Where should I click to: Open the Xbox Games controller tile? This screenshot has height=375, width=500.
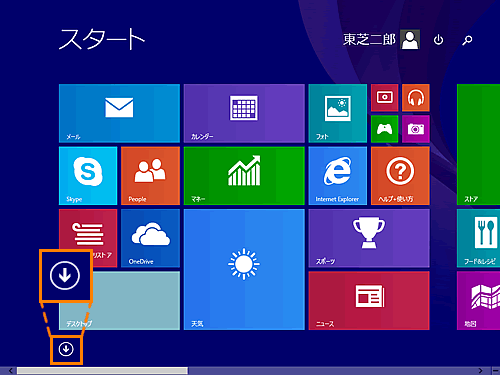[x=384, y=129]
